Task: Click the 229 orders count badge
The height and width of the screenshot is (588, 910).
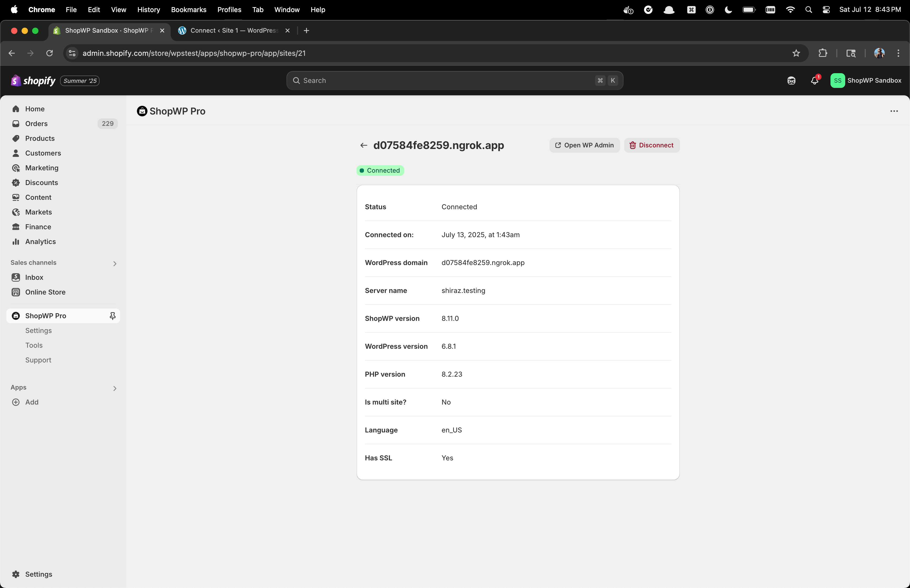Action: point(108,124)
